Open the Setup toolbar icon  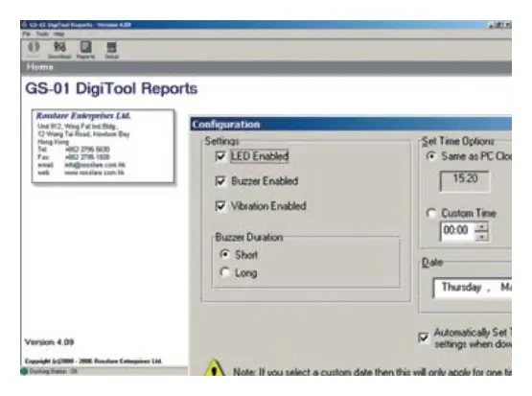111,50
